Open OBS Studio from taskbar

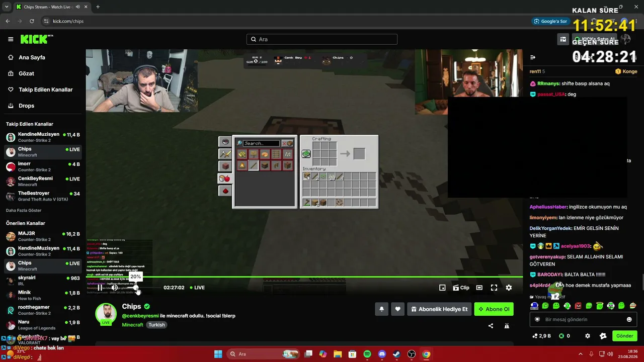[x=412, y=354]
